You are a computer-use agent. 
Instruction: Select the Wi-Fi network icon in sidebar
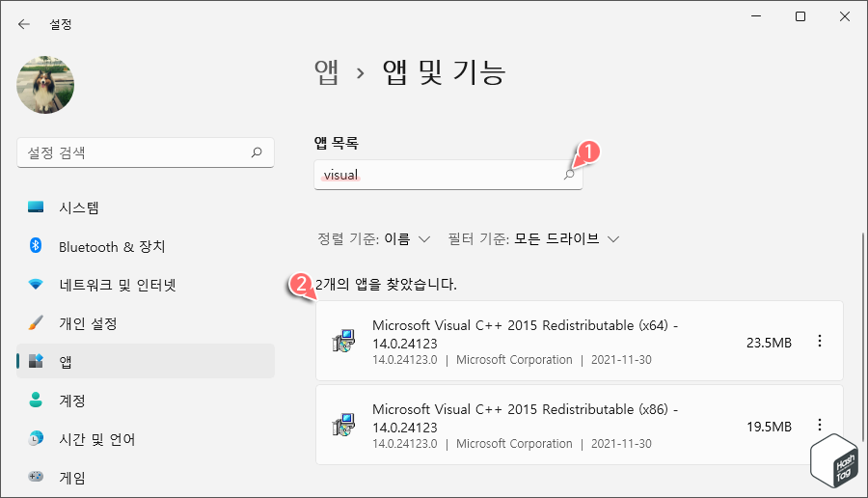coord(36,284)
